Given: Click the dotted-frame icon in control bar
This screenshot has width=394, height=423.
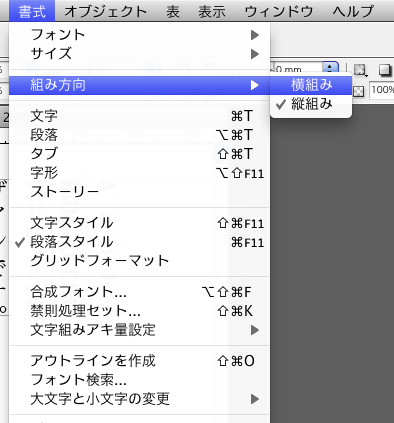Looking at the screenshot, I should 359,70.
